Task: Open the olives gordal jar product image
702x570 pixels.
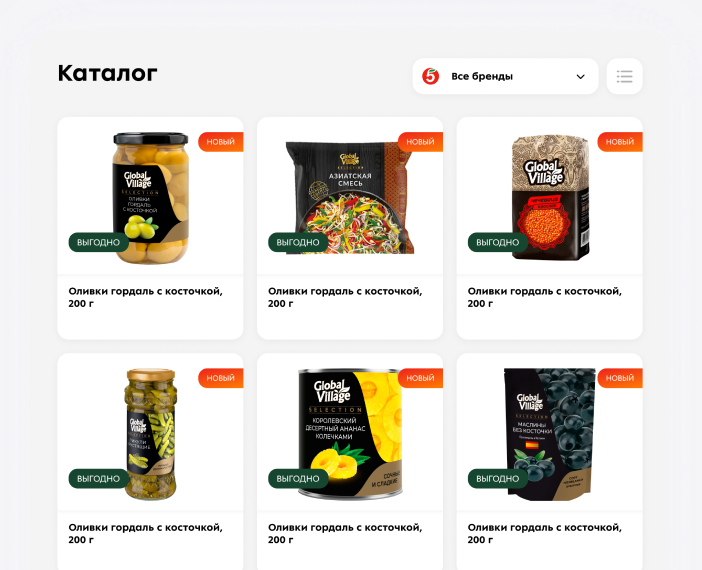Action: click(150, 198)
